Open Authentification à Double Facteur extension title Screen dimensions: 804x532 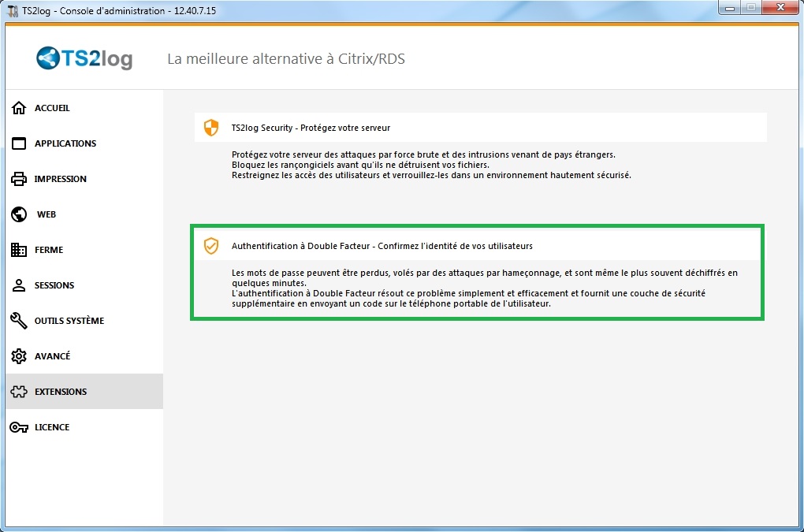tap(382, 246)
